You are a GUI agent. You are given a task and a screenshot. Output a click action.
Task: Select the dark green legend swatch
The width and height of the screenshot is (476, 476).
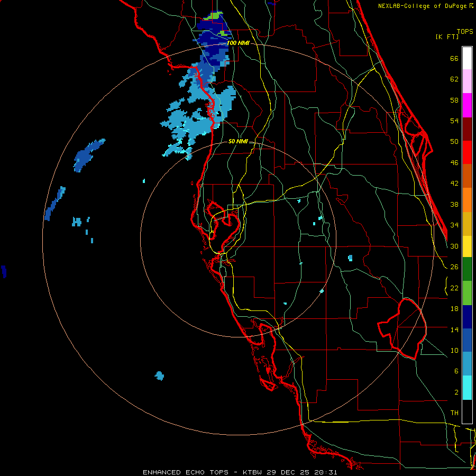467,269
